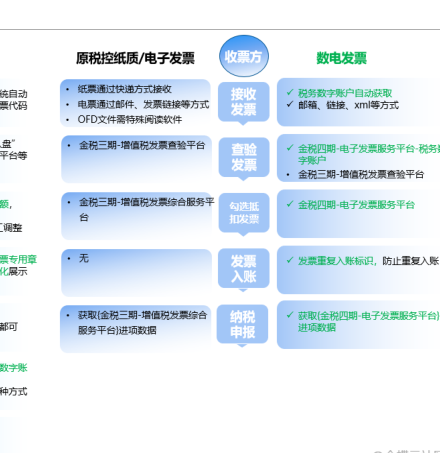
Task: Click the 原税控纸质/电子发票 heading
Action: coord(135,58)
